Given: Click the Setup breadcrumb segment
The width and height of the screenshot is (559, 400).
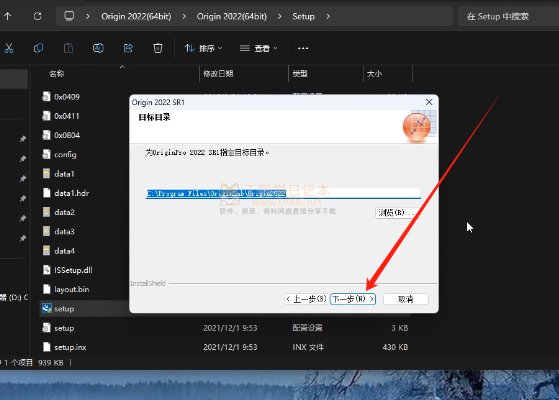Looking at the screenshot, I should [303, 16].
